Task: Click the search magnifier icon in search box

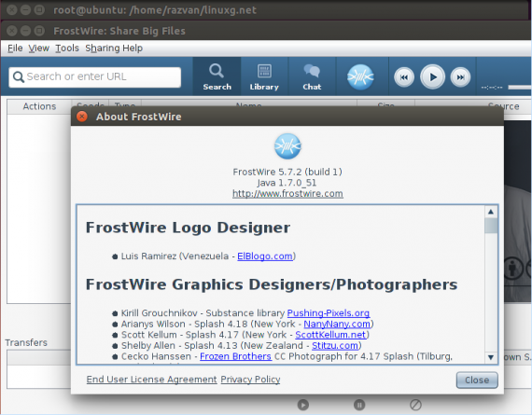Action: coord(19,77)
